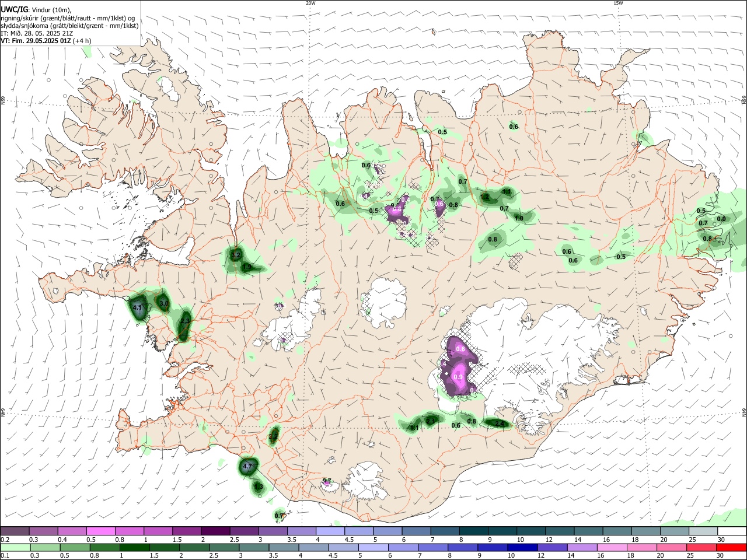Click the 2.4 precipitation value on the map
The image size is (747, 560).
tap(499, 423)
